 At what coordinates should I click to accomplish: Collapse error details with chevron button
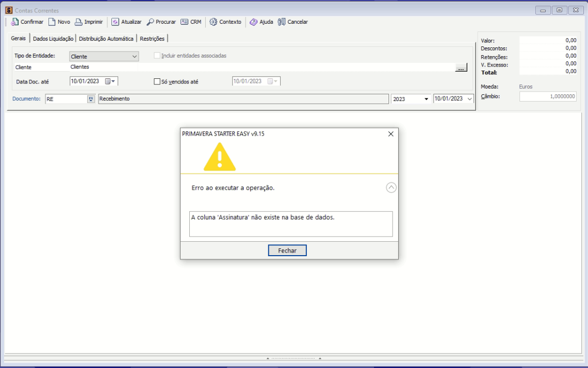click(391, 188)
